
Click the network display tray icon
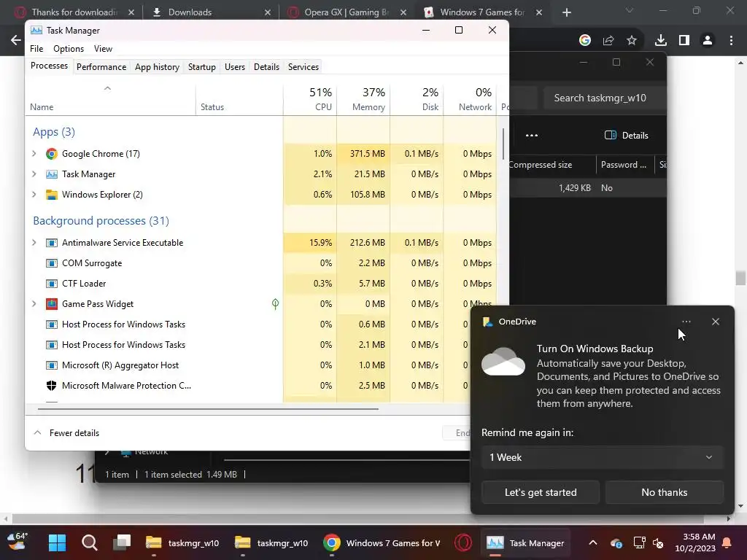[x=639, y=542]
